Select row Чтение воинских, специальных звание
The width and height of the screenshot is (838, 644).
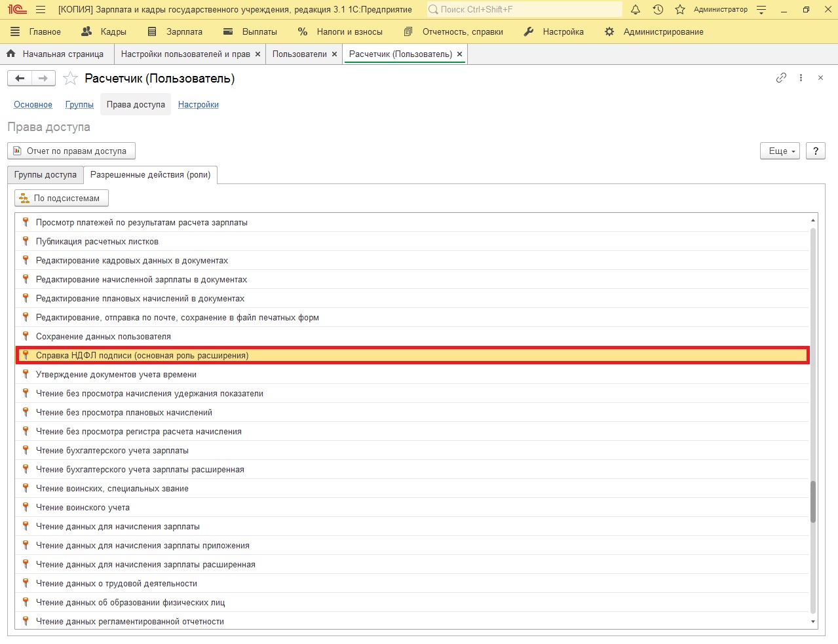pos(413,488)
